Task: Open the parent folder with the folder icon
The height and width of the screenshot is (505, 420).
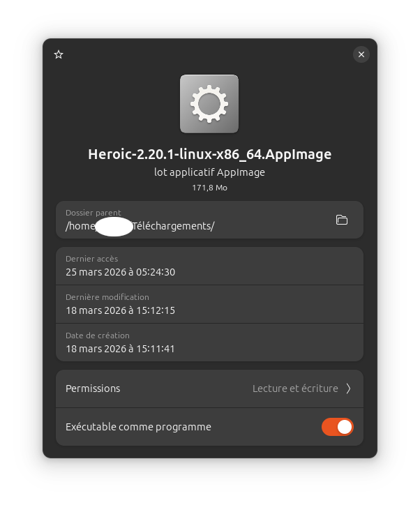Action: (342, 220)
